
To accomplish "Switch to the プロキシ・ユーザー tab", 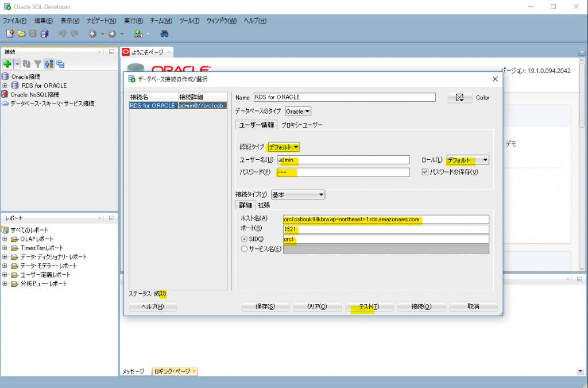I will [x=301, y=125].
